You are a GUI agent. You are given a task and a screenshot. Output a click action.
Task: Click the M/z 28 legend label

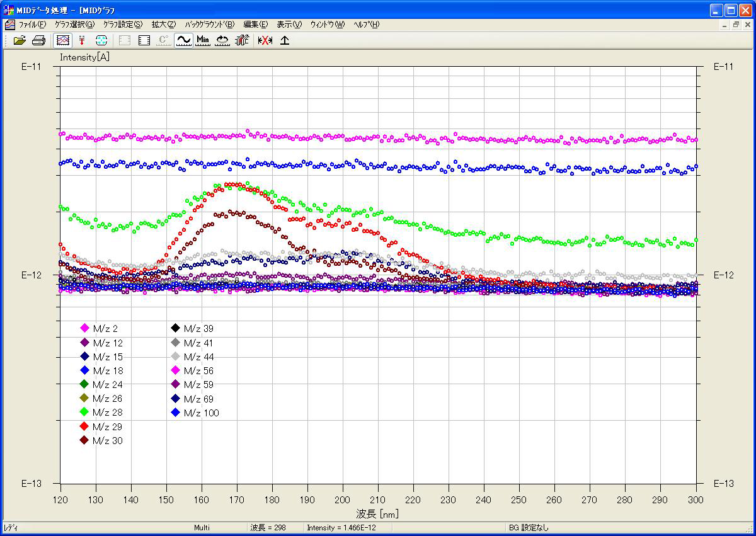tap(108, 413)
